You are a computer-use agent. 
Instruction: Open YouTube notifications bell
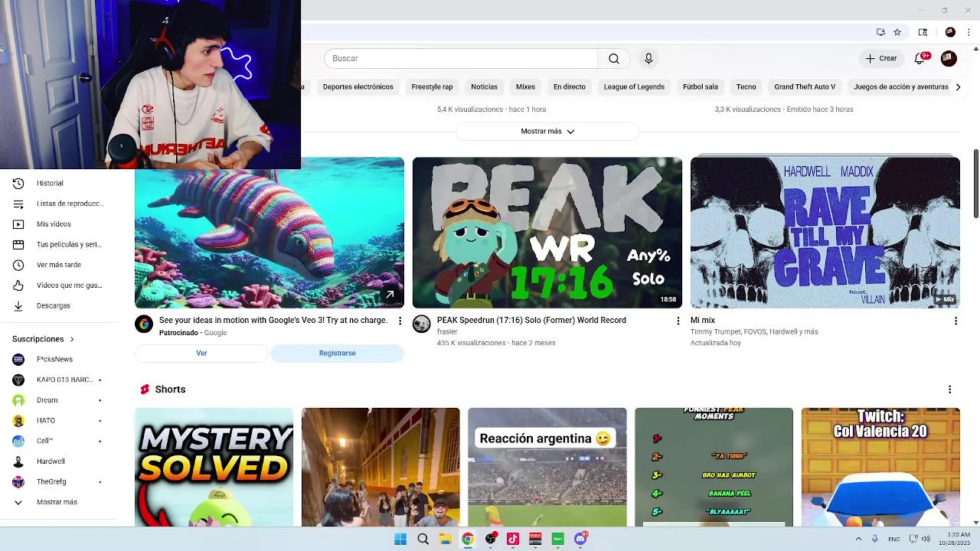click(x=921, y=58)
